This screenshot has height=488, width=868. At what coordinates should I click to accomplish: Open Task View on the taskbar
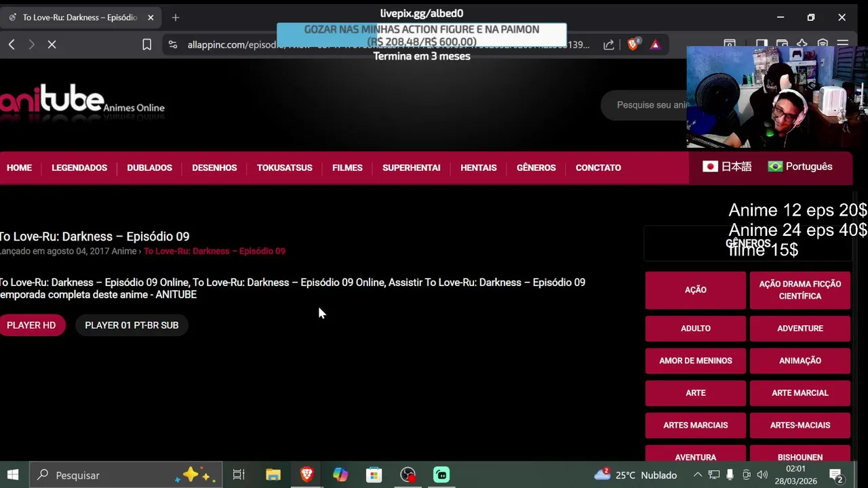(x=239, y=475)
